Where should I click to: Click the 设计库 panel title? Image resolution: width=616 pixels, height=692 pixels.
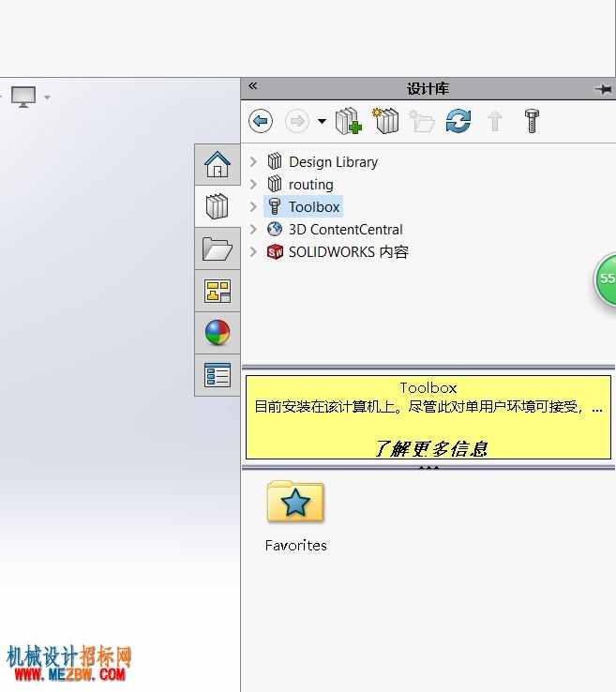pos(428,89)
